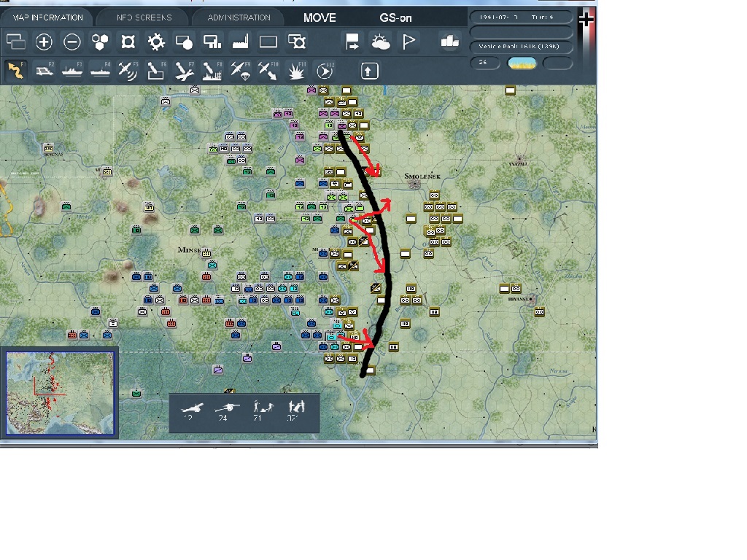
Task: Click the Bryansk city label
Action: (x=519, y=299)
